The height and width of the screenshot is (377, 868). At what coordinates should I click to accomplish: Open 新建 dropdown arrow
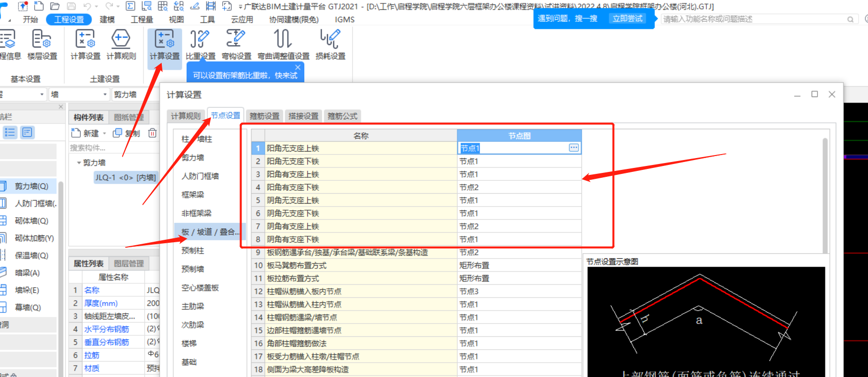[104, 133]
